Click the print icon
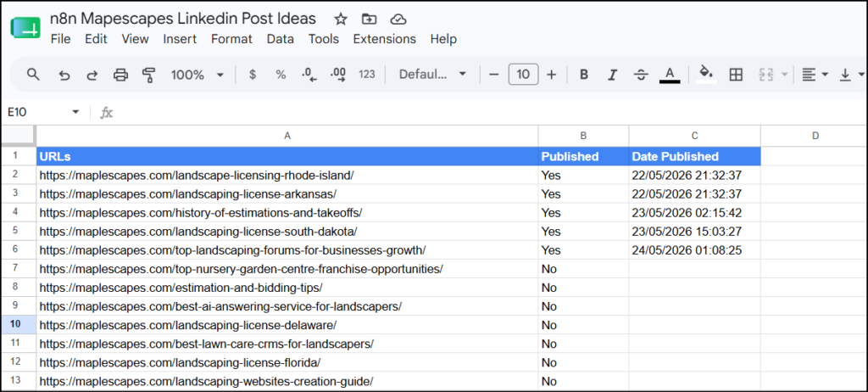868x392 pixels. [x=120, y=75]
